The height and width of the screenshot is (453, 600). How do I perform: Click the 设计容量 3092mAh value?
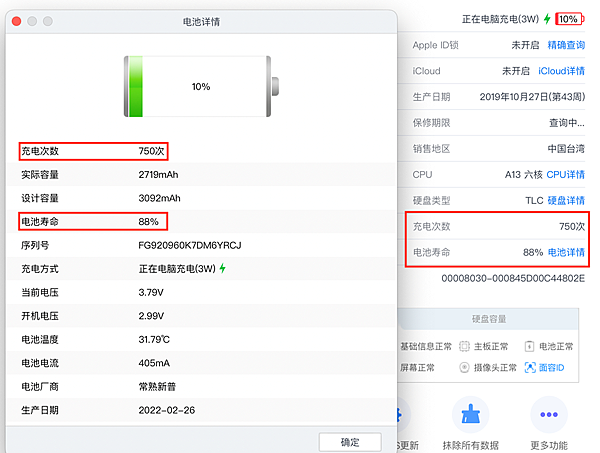[159, 198]
